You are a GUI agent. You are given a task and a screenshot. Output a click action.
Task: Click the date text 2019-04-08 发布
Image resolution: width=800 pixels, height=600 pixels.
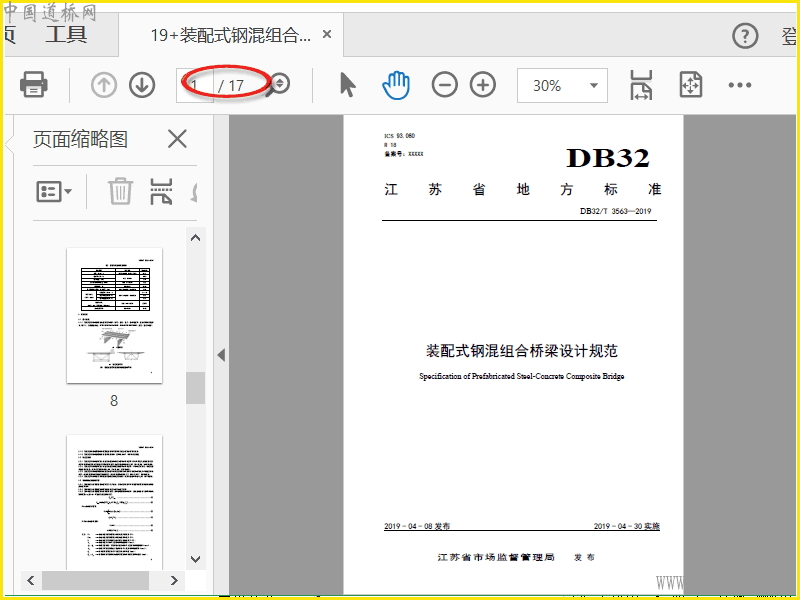[x=417, y=526]
